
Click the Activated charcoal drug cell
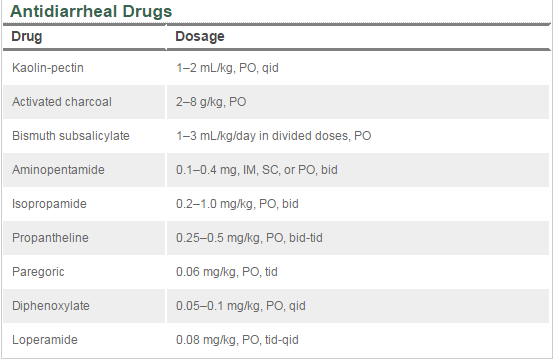[x=62, y=102]
